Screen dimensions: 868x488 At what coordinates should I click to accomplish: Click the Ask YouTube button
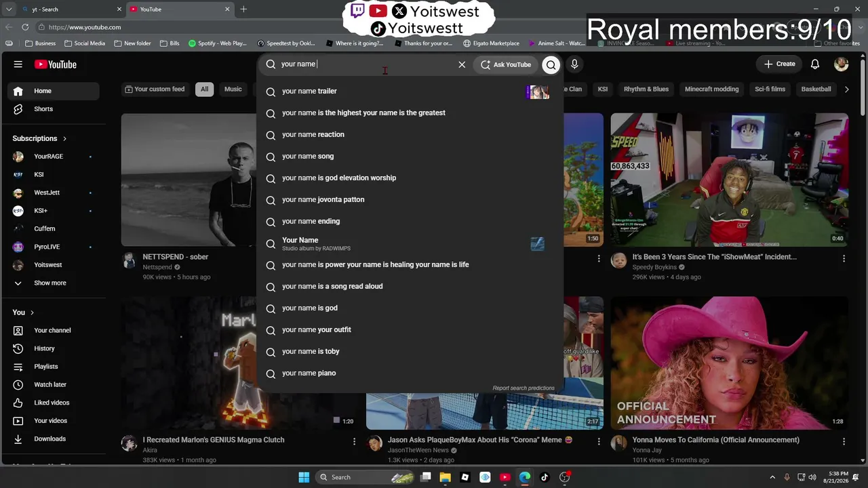(x=506, y=64)
